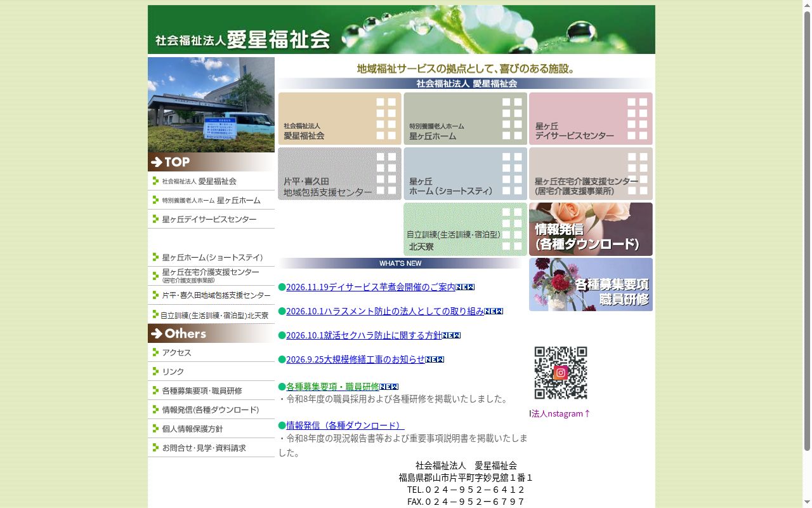Open the 情報発信(各種ダウンロード) text link
The width and height of the screenshot is (812, 508).
tap(345, 425)
